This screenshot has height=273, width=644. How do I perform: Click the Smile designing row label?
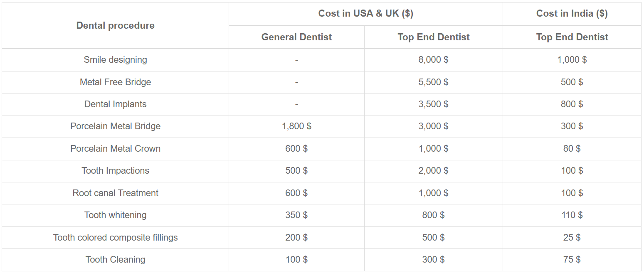point(115,60)
